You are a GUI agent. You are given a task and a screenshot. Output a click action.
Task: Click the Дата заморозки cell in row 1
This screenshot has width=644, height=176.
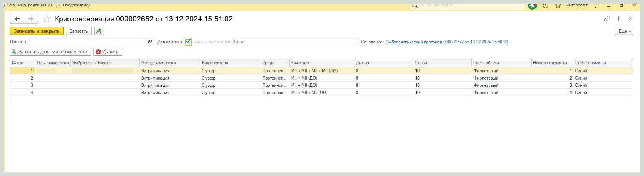pyautogui.click(x=53, y=71)
